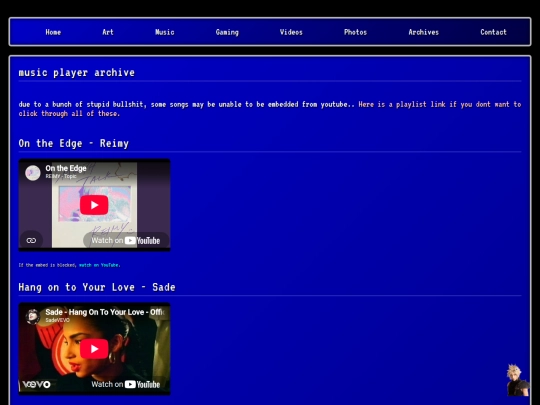The height and width of the screenshot is (405, 540).
Task: Click the 'SadeVEVO' channel name text
Action: (58, 320)
